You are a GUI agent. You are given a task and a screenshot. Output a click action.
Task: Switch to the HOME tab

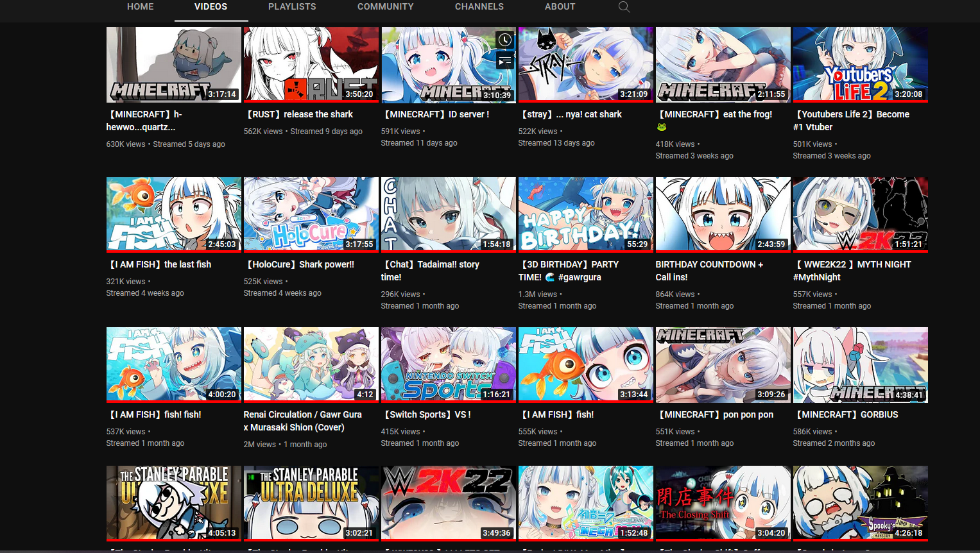click(141, 6)
